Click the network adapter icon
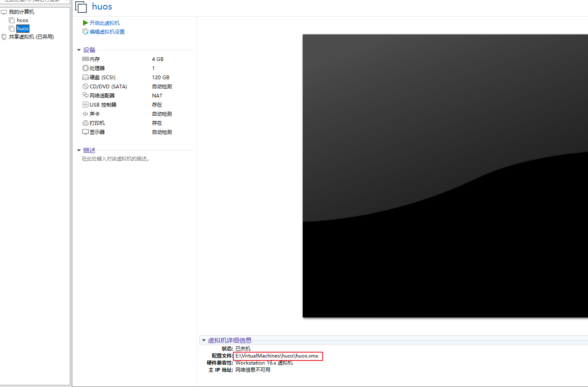588x387 pixels. coord(86,95)
